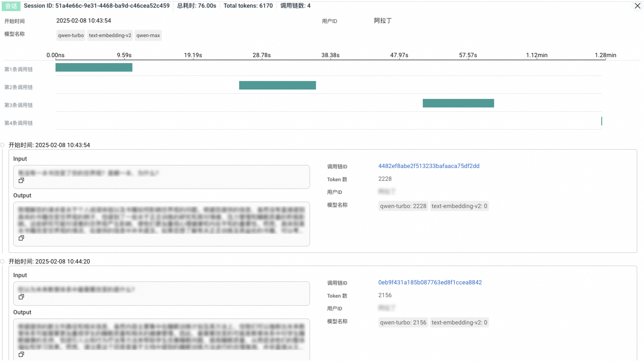Image resolution: width=644 pixels, height=362 pixels.
Task: Select the 第1条调用链 timeline bar
Action: pos(94,67)
